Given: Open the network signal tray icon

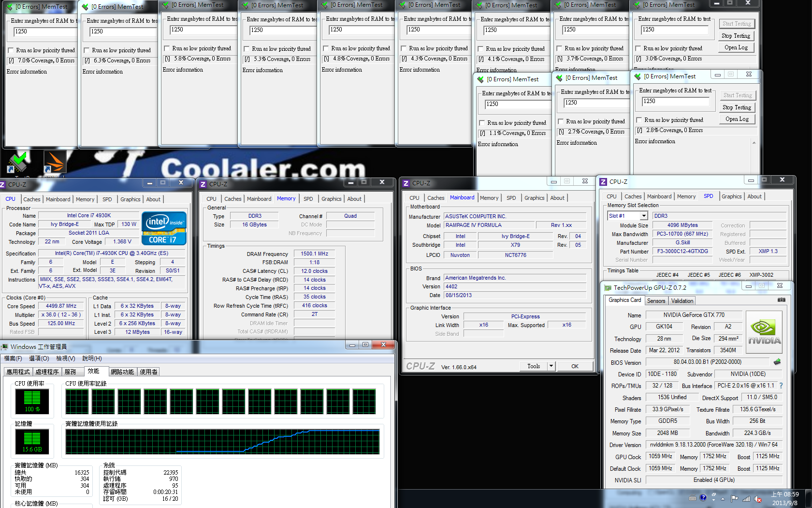Looking at the screenshot, I should [x=746, y=499].
